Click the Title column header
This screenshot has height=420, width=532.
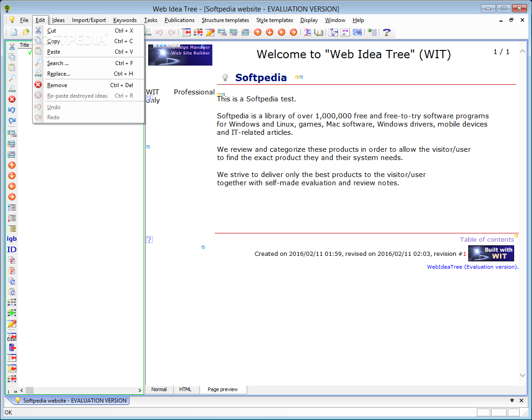click(24, 45)
